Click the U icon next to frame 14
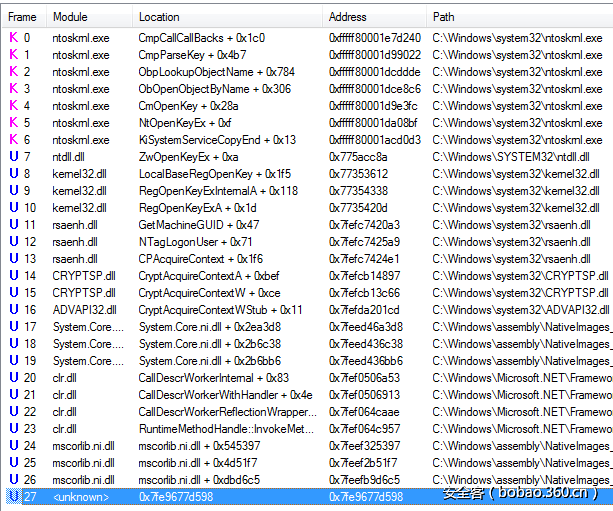 tap(14, 276)
